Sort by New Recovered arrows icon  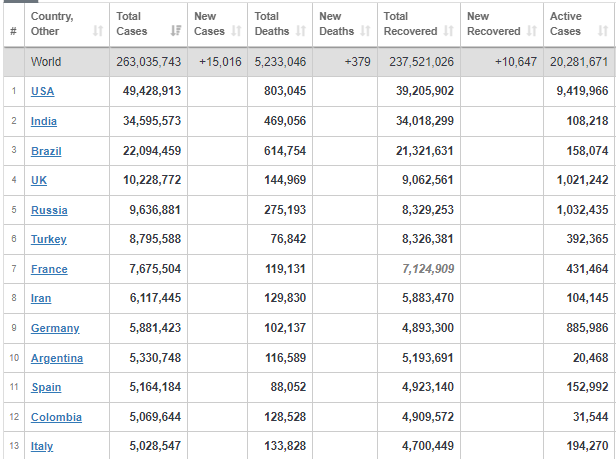[x=532, y=31]
